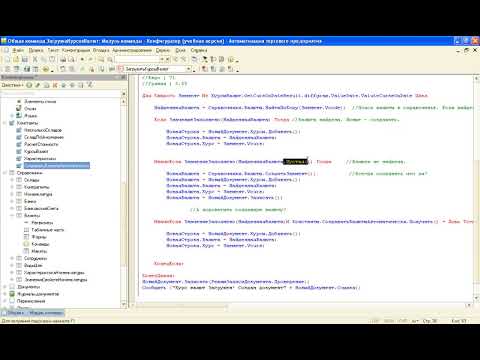This screenshot has width=480, height=360.
Task: Expand the Номенклатура catalog node
Action: point(12,194)
